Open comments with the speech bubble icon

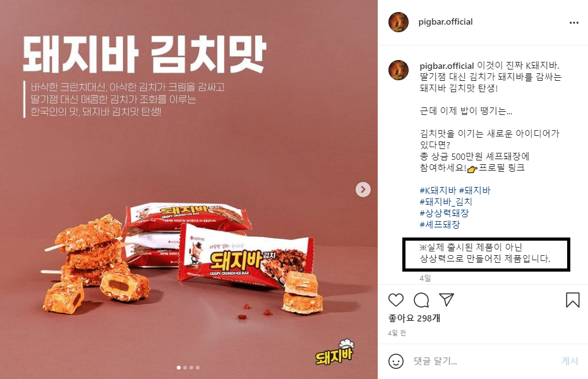pos(421,300)
